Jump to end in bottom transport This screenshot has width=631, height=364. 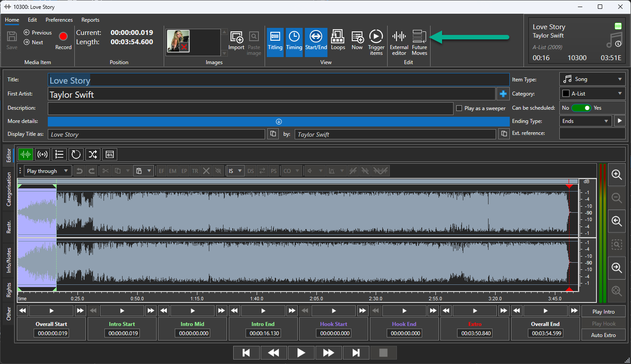pyautogui.click(x=356, y=353)
